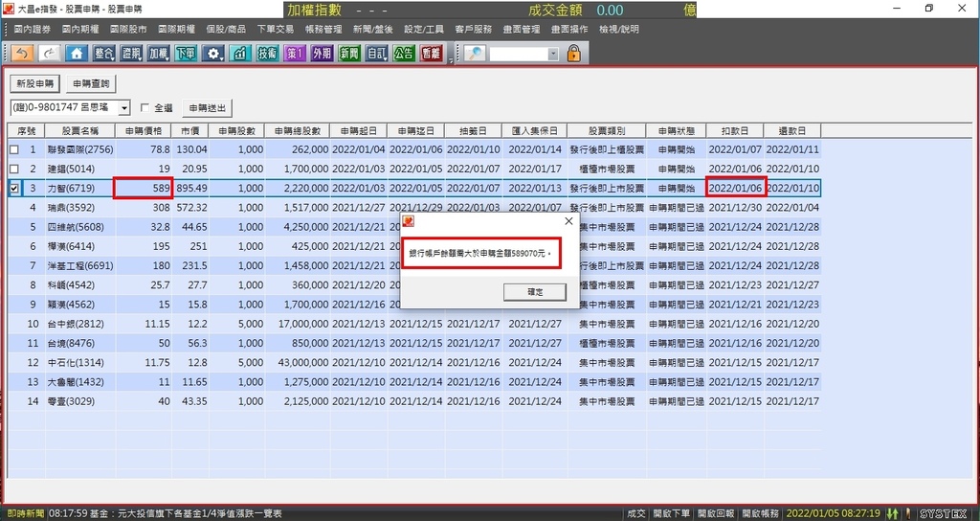Select the 四維航(5608) row
The width and height of the screenshot is (980, 521).
point(413,227)
